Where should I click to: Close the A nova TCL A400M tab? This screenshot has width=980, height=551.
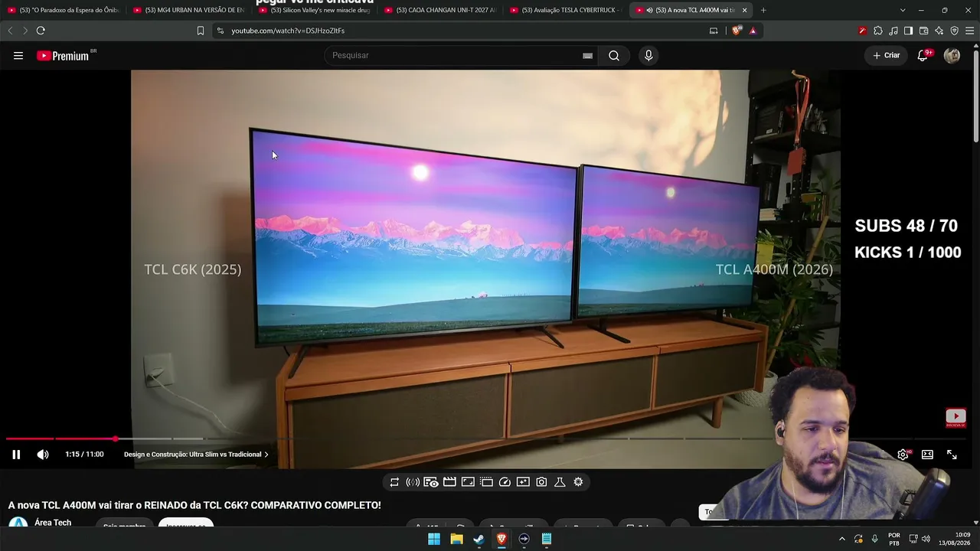[x=744, y=10]
